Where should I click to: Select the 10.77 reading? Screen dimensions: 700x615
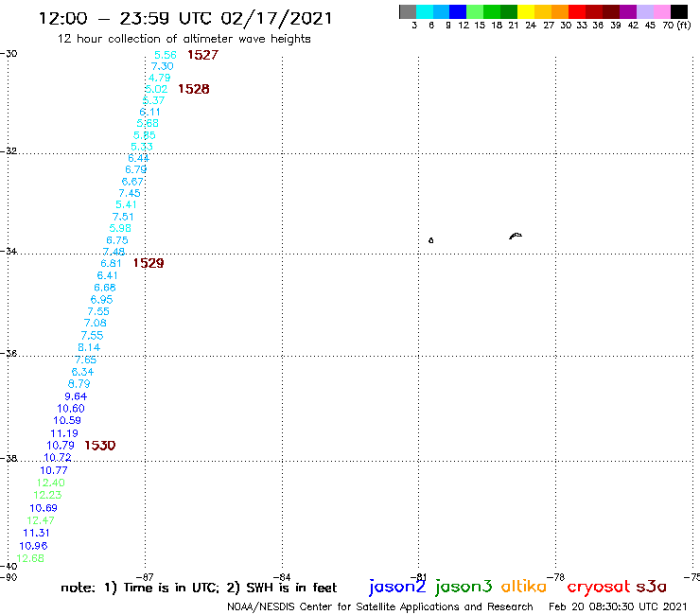pos(54,470)
